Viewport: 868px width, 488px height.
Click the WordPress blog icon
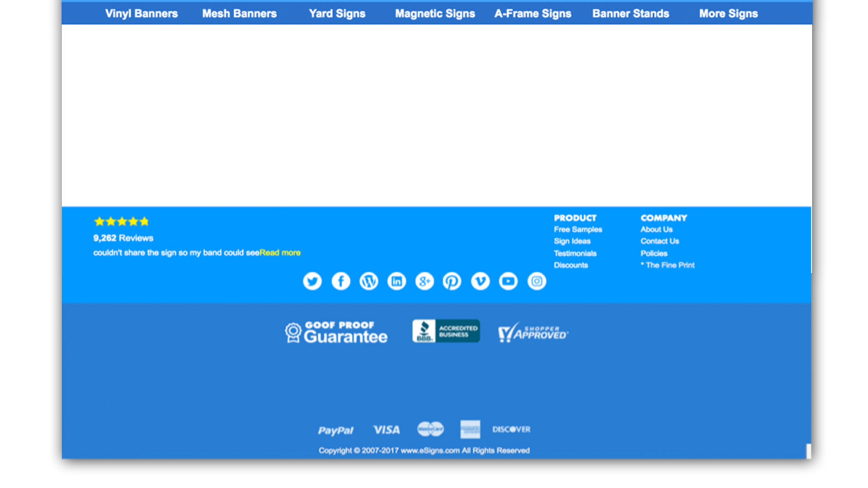[x=368, y=281]
